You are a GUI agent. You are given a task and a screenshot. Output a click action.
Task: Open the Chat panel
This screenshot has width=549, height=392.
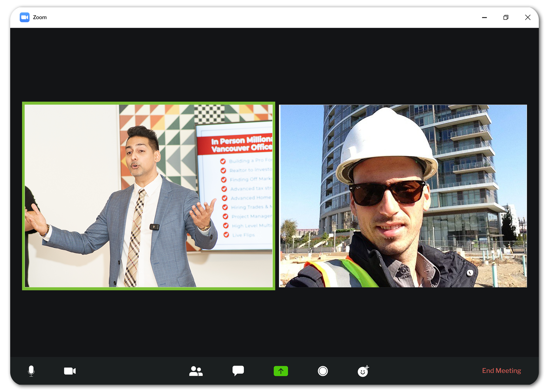238,371
